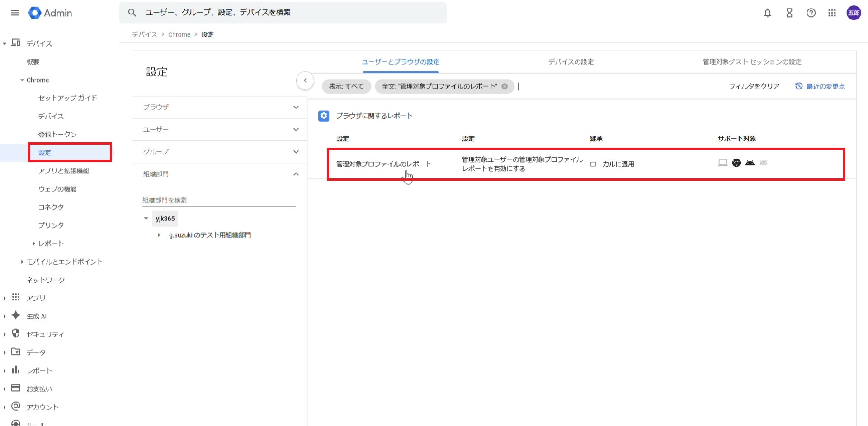
Task: Click the Google Admin logo
Action: [50, 13]
